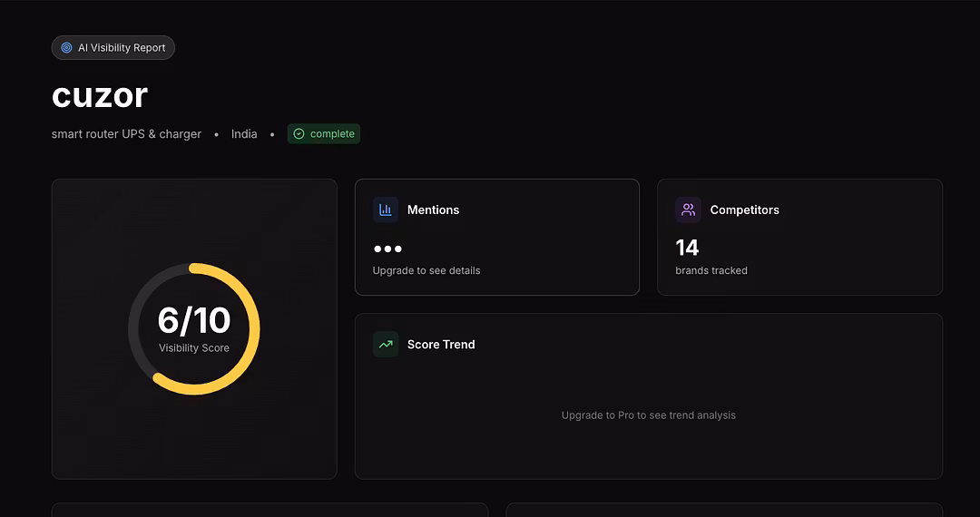Click the "India" region label

(x=244, y=134)
